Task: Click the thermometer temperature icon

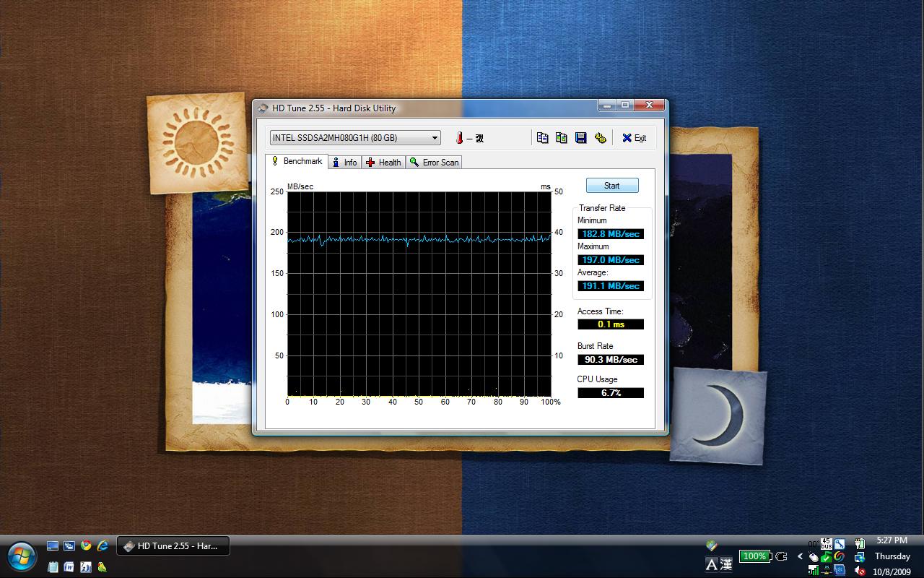Action: 458,138
